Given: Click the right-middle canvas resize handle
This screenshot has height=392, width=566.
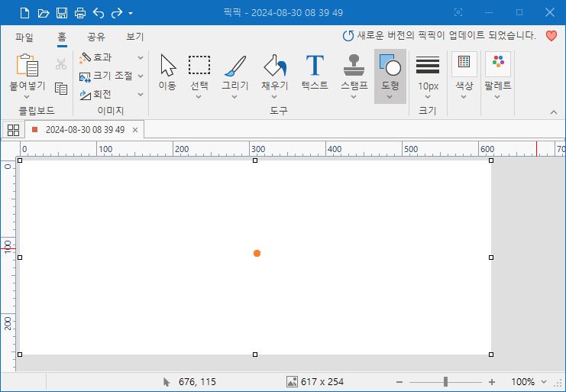Looking at the screenshot, I should pos(491,258).
